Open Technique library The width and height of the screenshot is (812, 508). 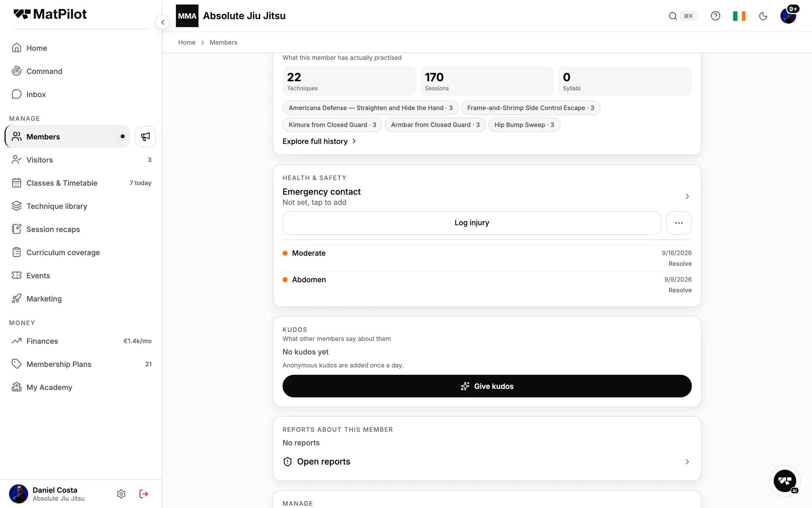(x=81, y=206)
